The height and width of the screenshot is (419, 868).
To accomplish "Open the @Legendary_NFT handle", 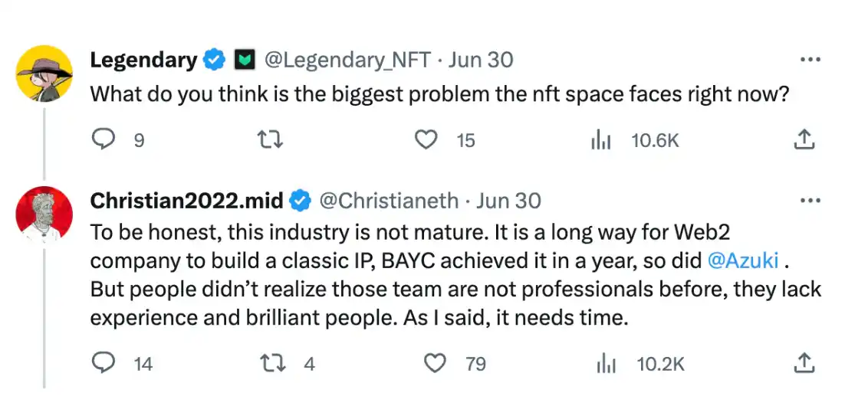I will [347, 59].
